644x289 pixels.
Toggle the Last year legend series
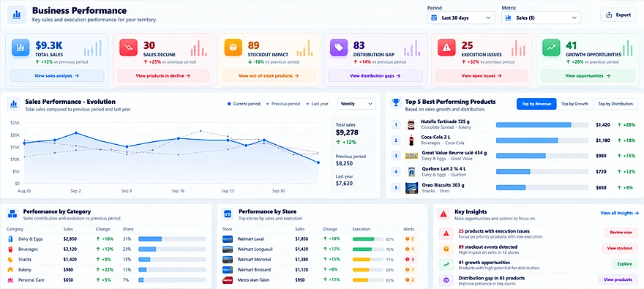click(x=317, y=104)
